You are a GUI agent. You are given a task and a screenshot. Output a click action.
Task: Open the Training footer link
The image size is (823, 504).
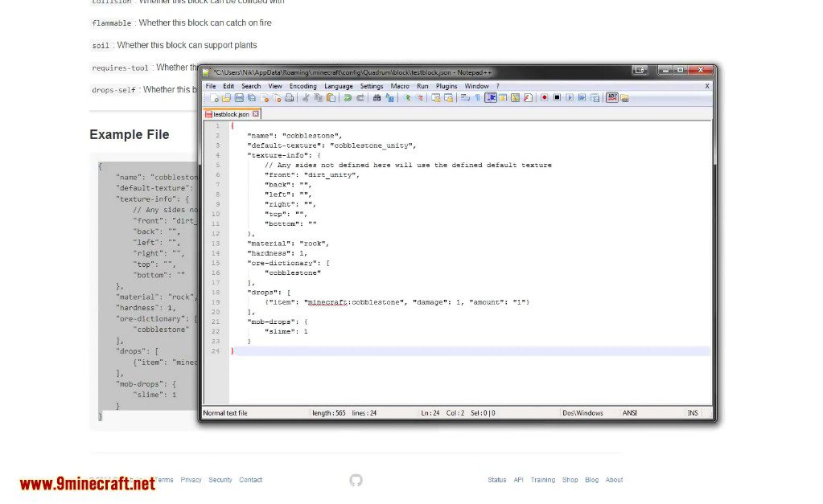pyautogui.click(x=543, y=480)
